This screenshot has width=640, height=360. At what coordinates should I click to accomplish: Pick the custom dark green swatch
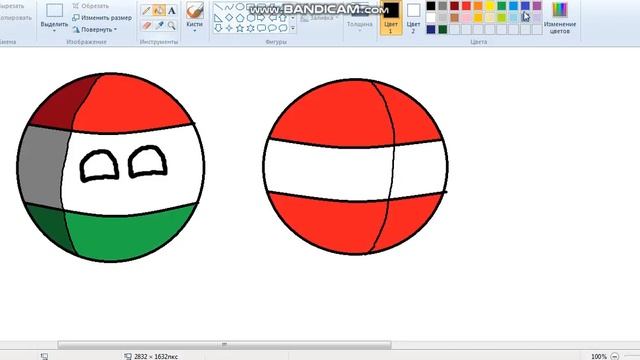coord(443,29)
